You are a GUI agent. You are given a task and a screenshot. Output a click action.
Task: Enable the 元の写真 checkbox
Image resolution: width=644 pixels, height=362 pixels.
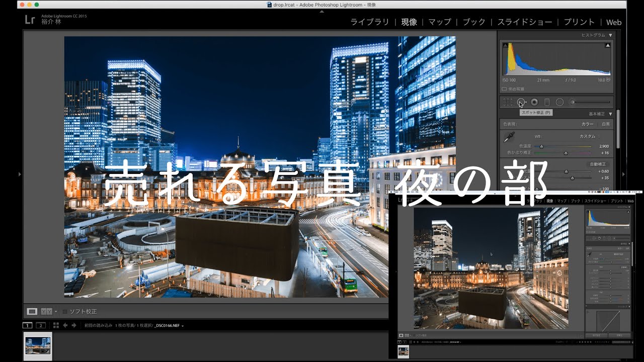click(504, 89)
